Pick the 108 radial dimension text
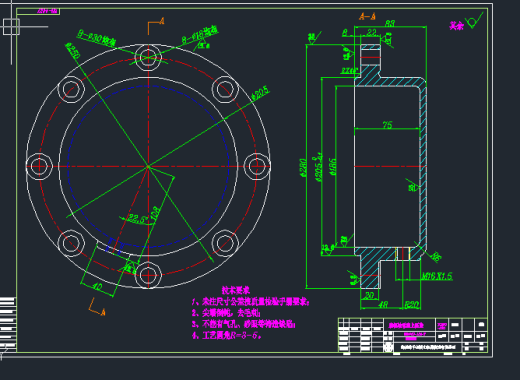Screen dimensions: 520x380 point(156,213)
